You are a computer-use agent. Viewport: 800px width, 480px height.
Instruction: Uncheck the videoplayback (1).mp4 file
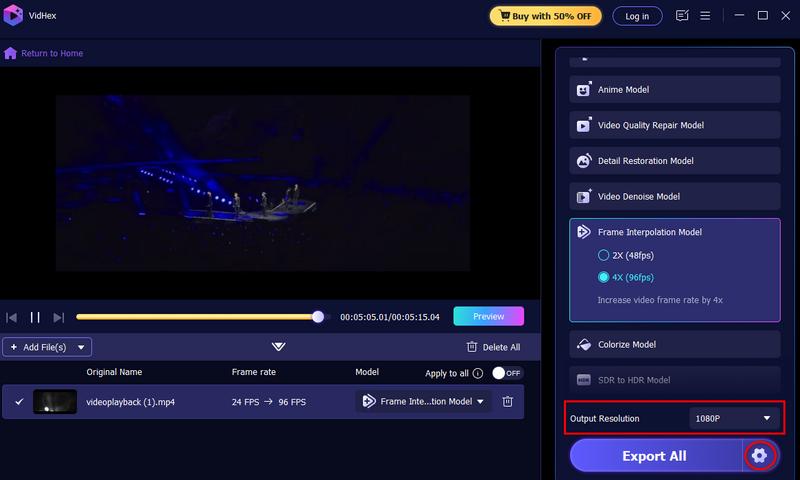(x=19, y=402)
